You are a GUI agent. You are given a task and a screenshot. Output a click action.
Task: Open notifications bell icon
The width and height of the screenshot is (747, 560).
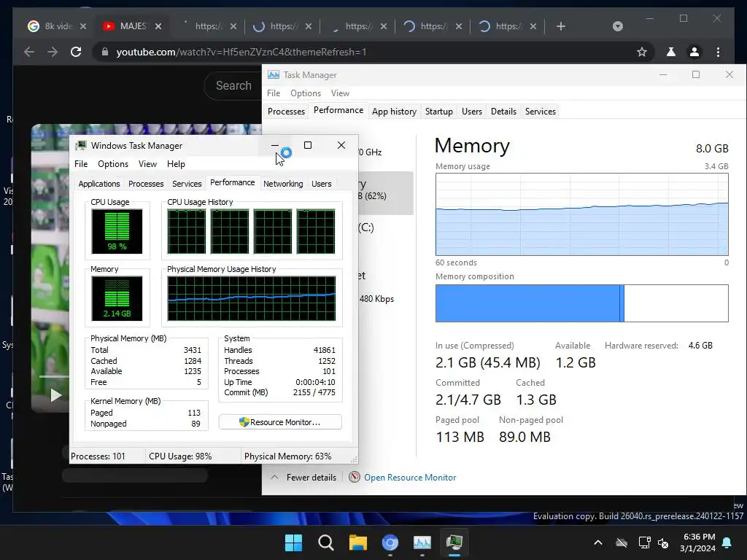click(727, 542)
